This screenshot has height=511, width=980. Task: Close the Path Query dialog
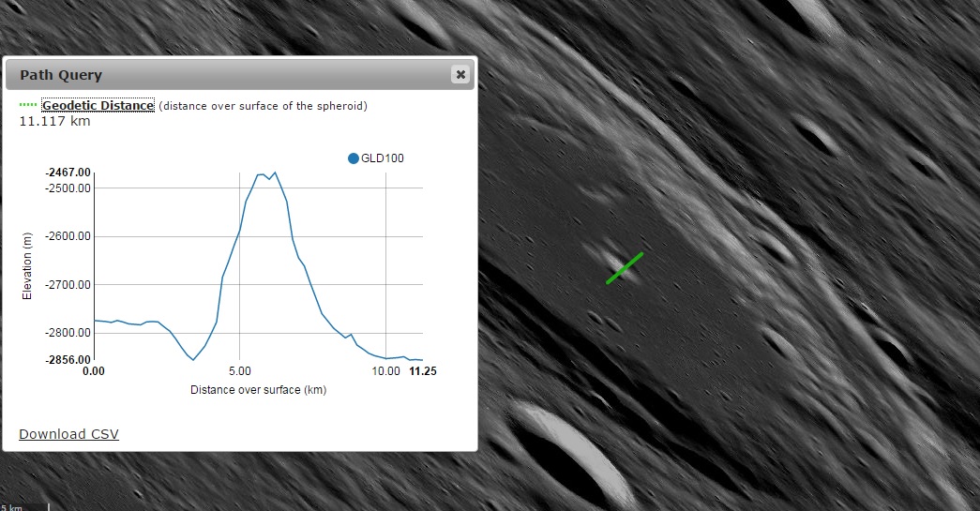(x=460, y=75)
